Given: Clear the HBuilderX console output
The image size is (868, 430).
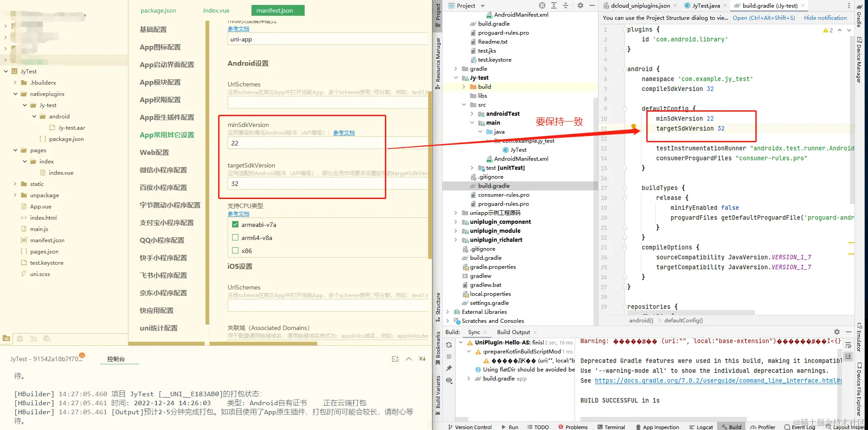Looking at the screenshot, I should 422,359.
